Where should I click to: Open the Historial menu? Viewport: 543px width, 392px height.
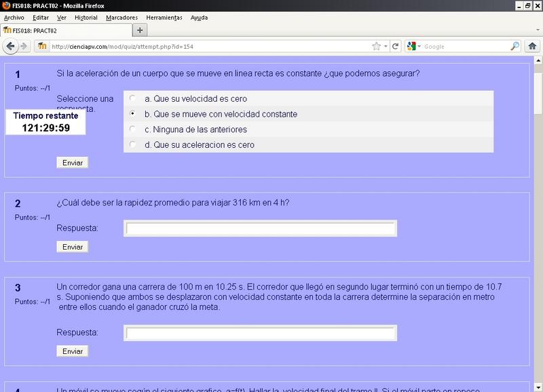coord(86,17)
